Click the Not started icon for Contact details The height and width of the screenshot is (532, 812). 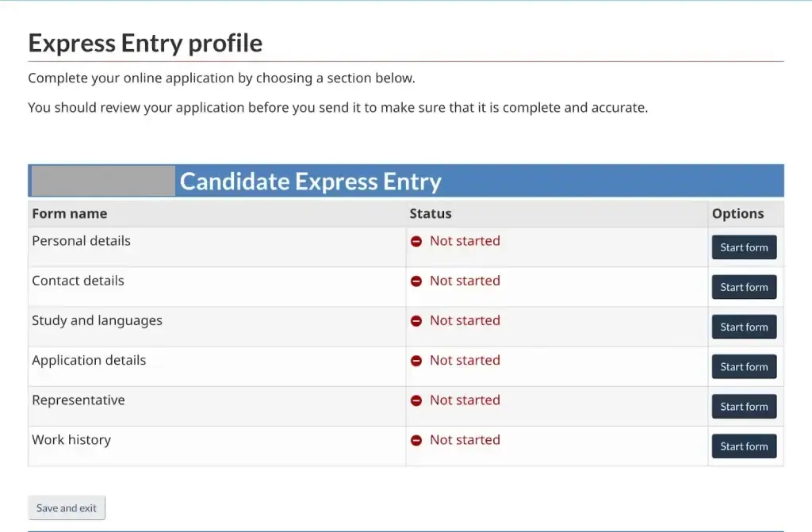(x=416, y=281)
